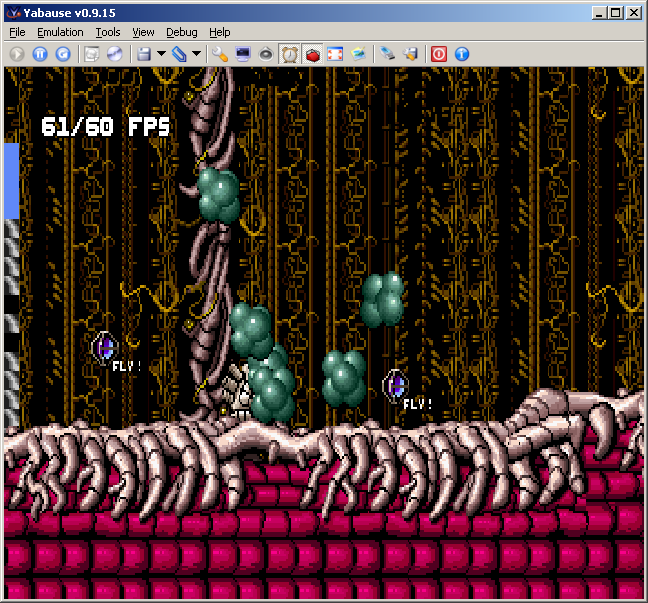648x603 pixels.
Task: Toggle the red box frame skip icon
Action: tap(313, 54)
